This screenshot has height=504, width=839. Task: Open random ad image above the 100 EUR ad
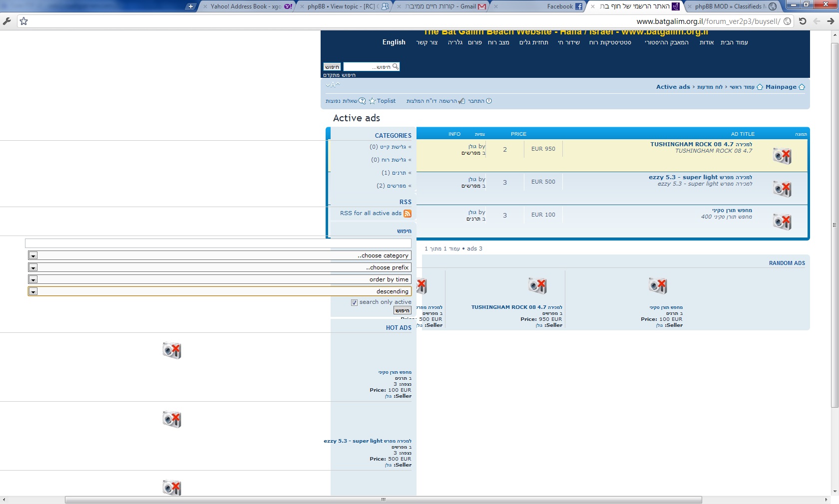click(658, 286)
